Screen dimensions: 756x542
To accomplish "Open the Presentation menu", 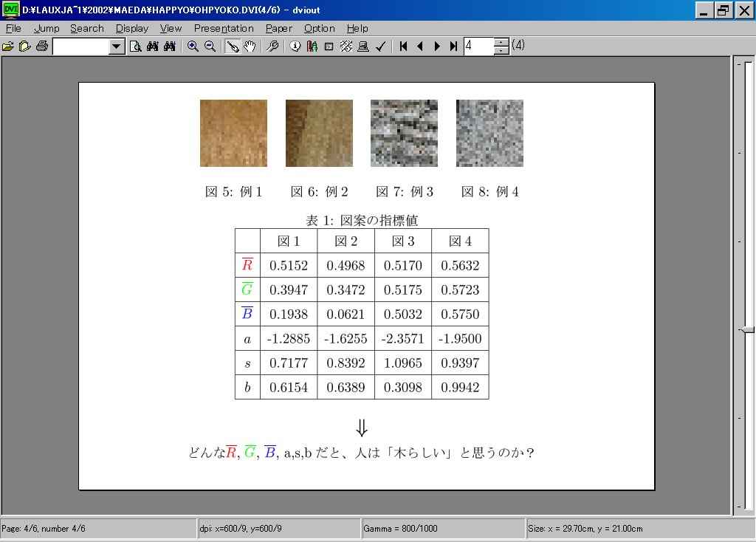I will click(x=224, y=29).
